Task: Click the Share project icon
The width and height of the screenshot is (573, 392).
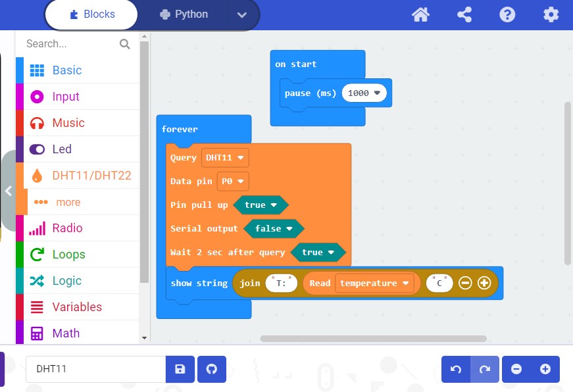Action: [x=464, y=15]
